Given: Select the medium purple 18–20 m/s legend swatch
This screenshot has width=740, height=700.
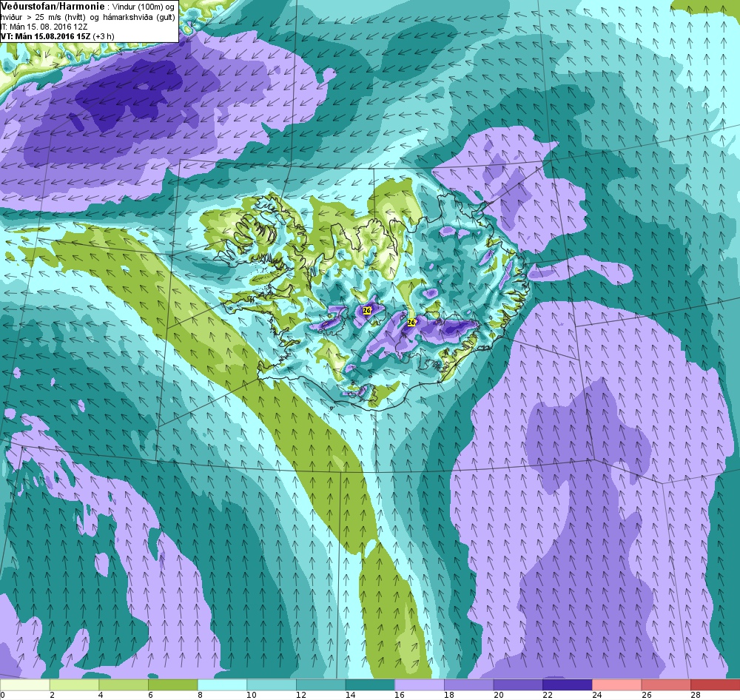Looking at the screenshot, I should tap(468, 684).
